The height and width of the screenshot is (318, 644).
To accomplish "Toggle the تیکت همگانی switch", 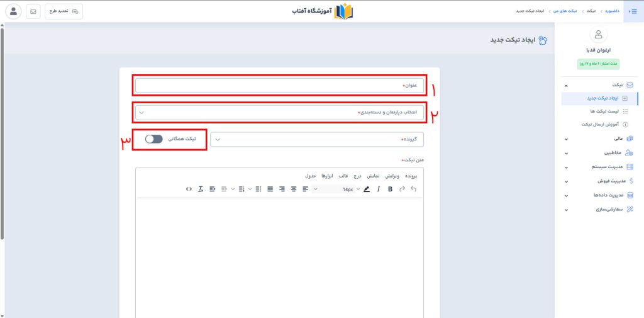I will 153,139.
